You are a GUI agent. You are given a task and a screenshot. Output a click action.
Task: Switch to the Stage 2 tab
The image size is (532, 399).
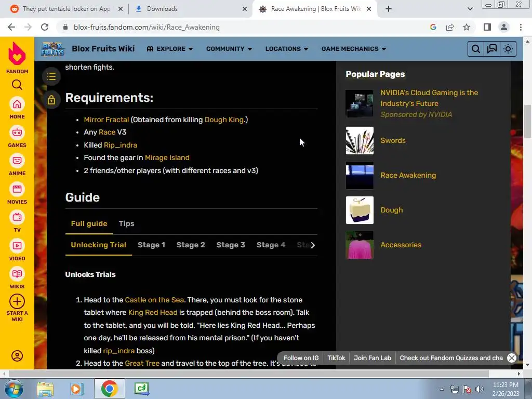click(x=191, y=245)
